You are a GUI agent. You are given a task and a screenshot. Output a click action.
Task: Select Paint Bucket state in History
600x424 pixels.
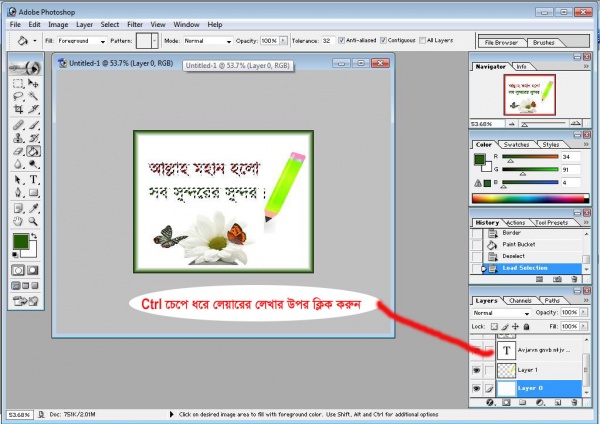(x=531, y=245)
